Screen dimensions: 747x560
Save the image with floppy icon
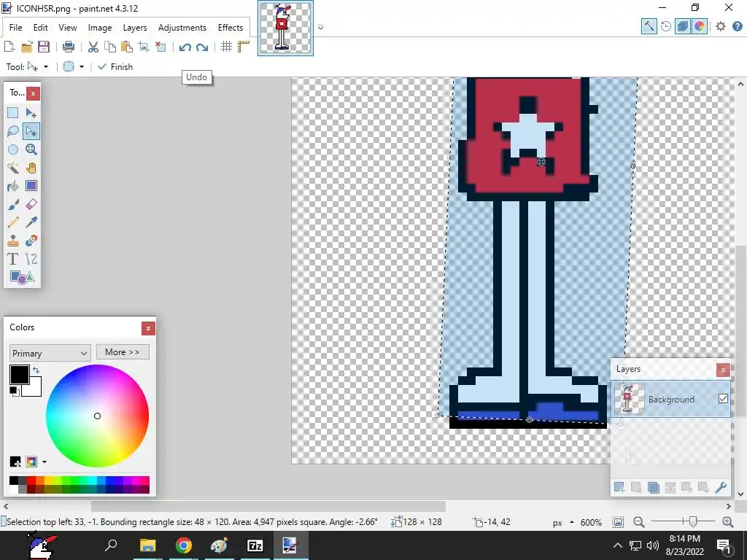pos(44,47)
